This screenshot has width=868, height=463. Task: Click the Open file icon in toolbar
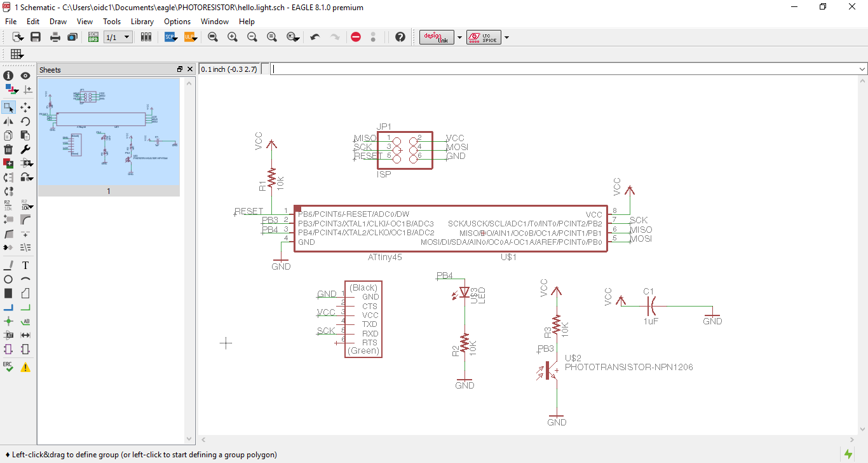tap(17, 38)
